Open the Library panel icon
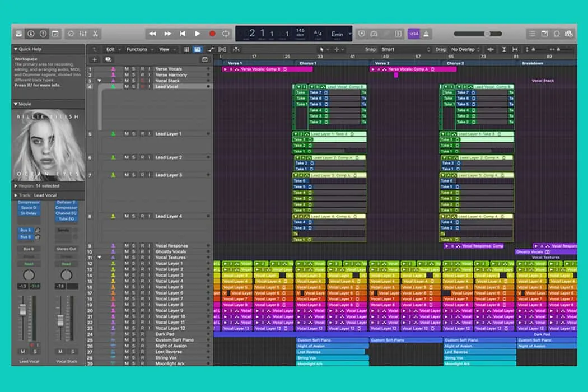This screenshot has height=392, width=588. pos(18,34)
